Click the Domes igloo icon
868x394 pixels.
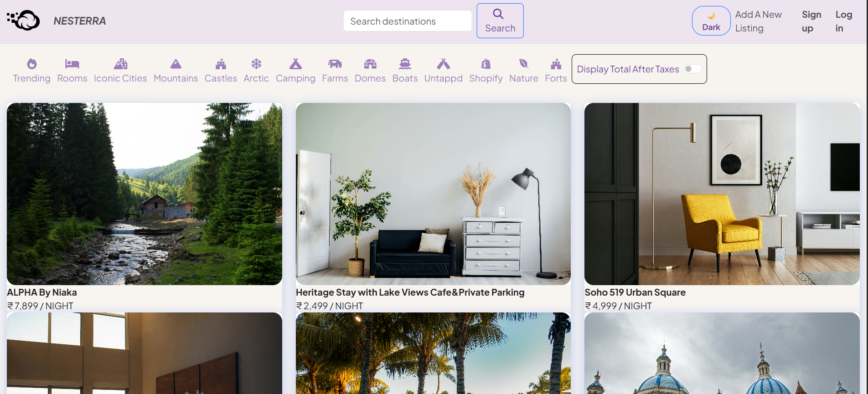point(370,64)
